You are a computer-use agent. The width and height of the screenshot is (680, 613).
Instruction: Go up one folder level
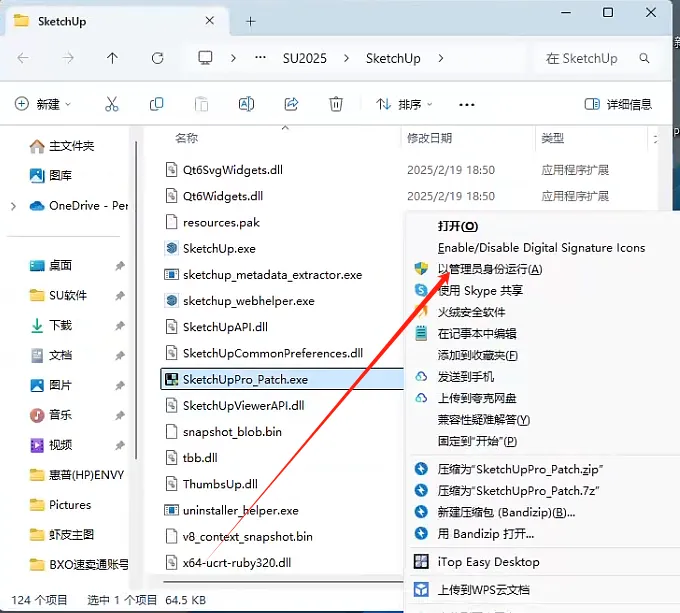(112, 58)
